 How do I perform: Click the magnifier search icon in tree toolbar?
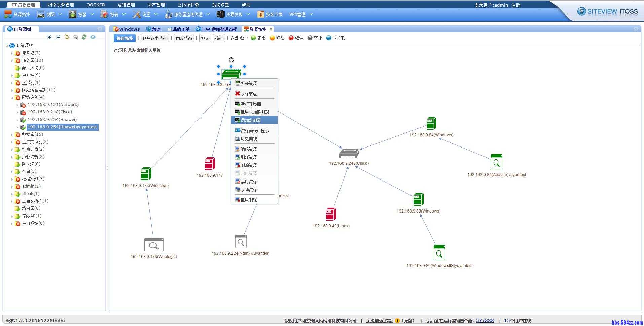tap(76, 37)
